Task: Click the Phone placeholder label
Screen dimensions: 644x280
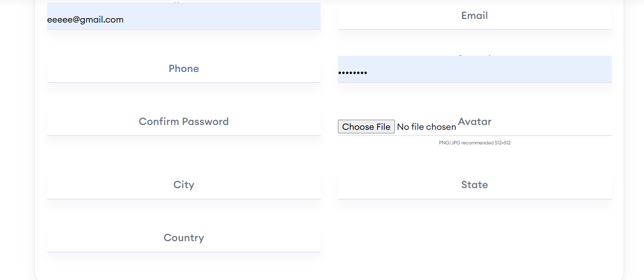Action: click(x=184, y=68)
